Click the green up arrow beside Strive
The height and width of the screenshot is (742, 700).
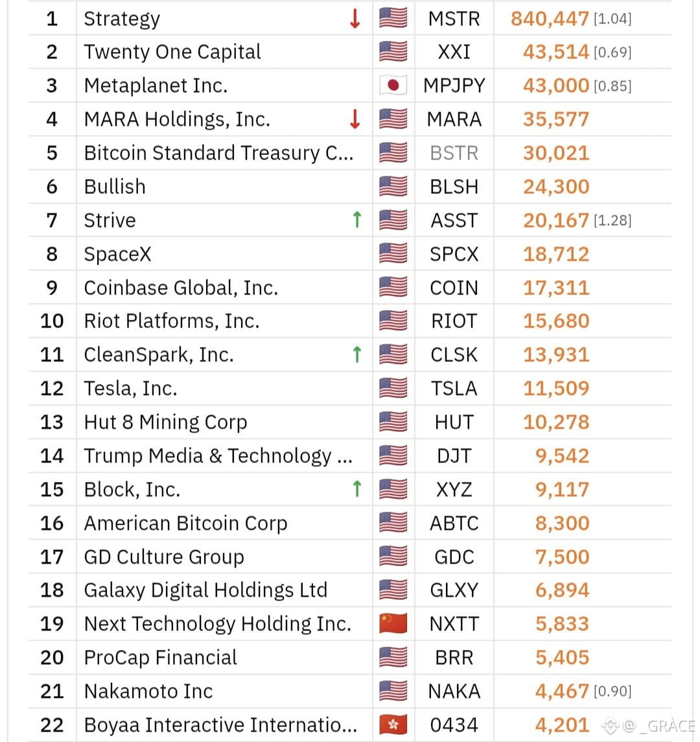pos(357,220)
